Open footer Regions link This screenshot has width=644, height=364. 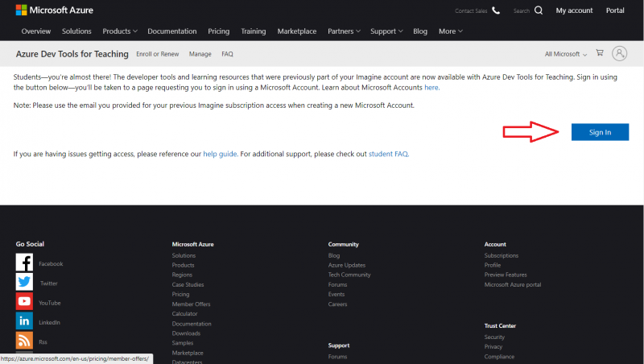click(182, 275)
